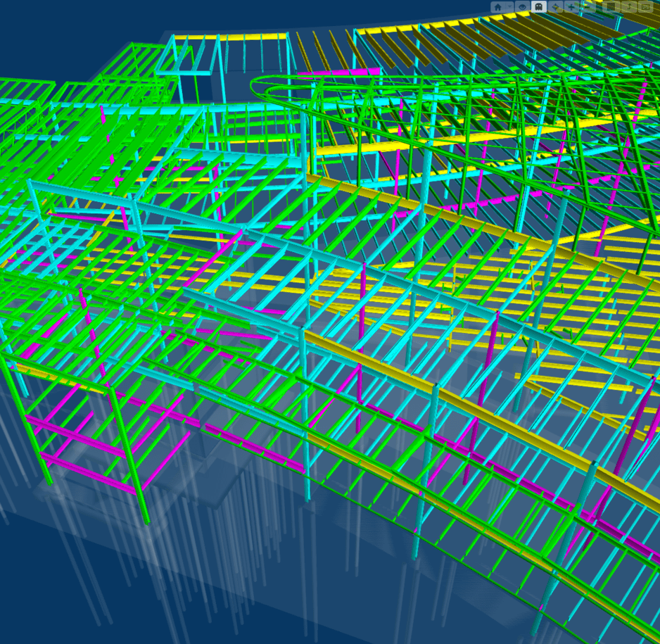Click the walking person toolbar icon

click(x=628, y=7)
